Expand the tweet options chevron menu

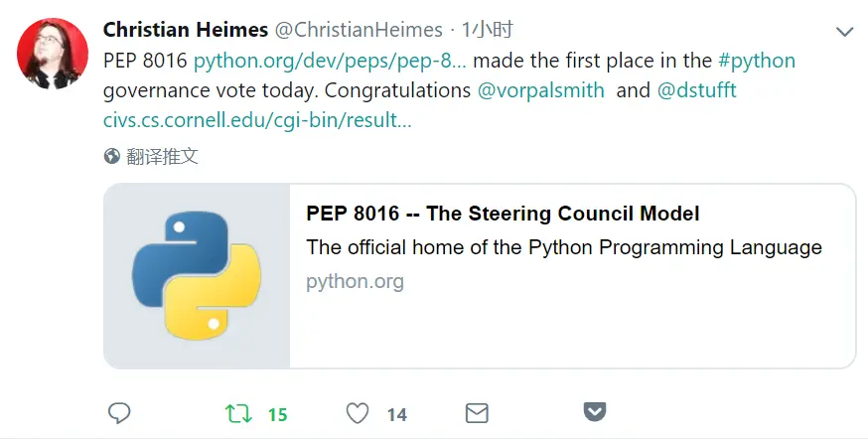coord(844,33)
